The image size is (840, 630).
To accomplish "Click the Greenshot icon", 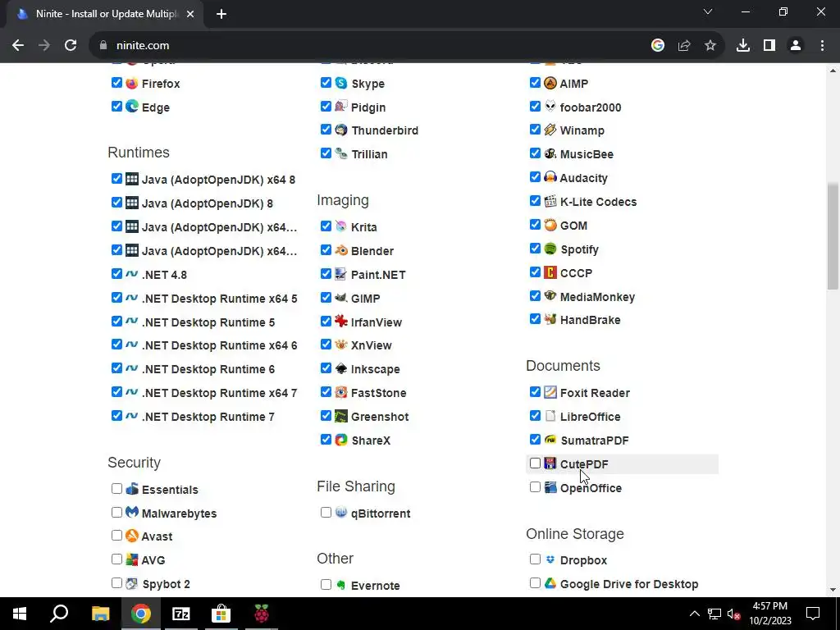I will [341, 416].
